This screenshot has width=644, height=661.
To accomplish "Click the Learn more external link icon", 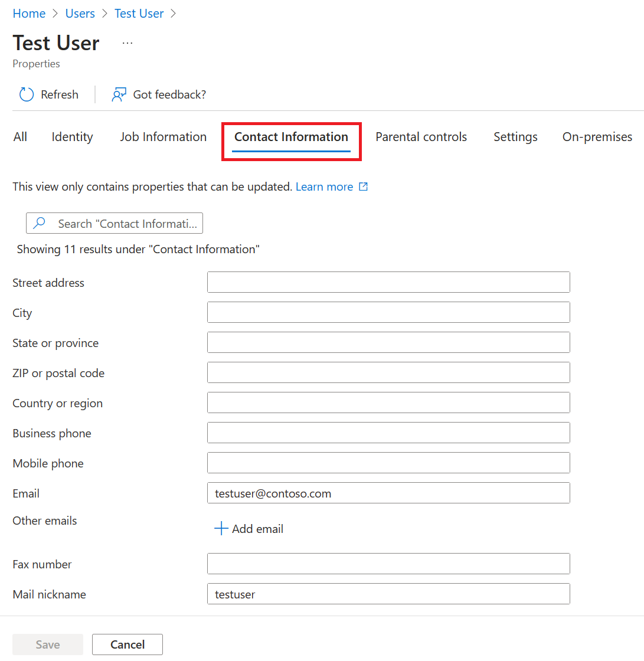I will coord(364,186).
